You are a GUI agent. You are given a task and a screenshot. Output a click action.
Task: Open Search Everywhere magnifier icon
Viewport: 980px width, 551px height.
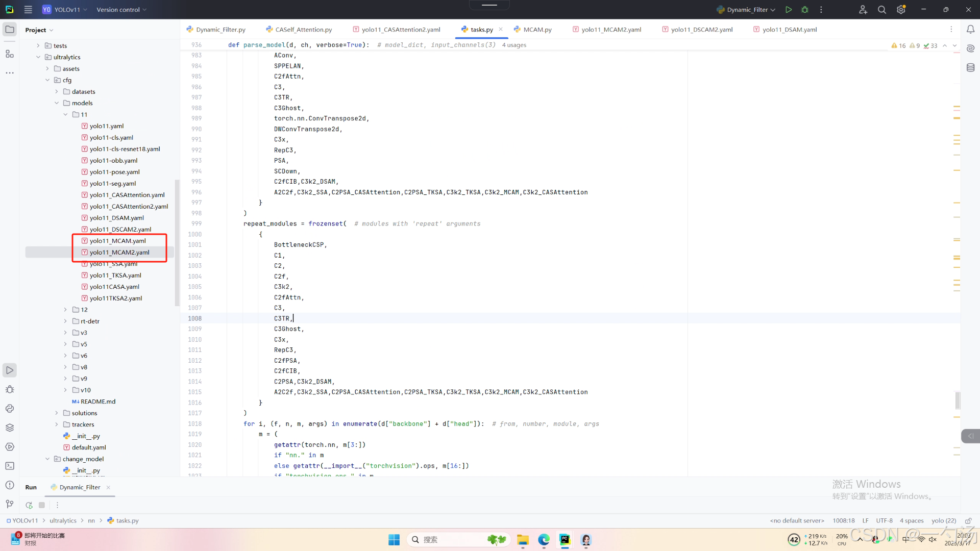pos(881,10)
